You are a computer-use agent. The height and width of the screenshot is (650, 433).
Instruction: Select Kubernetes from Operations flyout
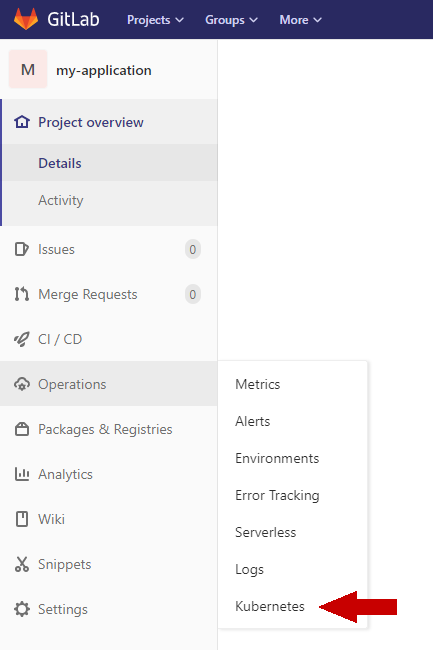tap(270, 606)
